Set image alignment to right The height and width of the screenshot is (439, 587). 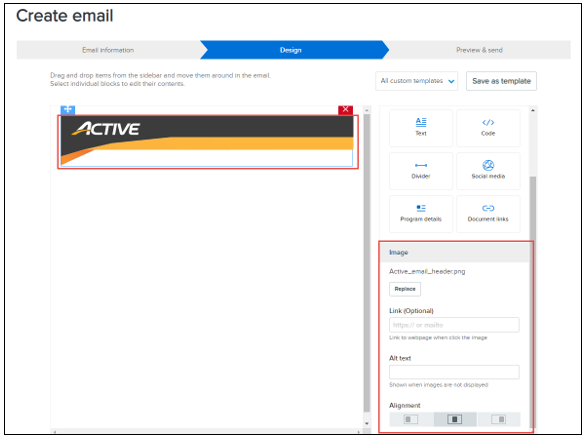click(x=499, y=419)
